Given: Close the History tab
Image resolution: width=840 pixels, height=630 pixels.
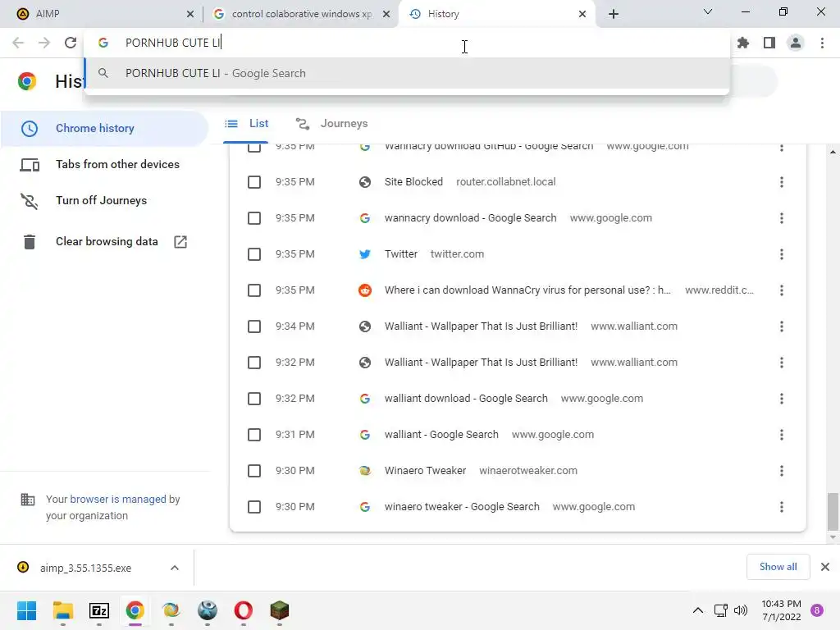Looking at the screenshot, I should pos(582,14).
